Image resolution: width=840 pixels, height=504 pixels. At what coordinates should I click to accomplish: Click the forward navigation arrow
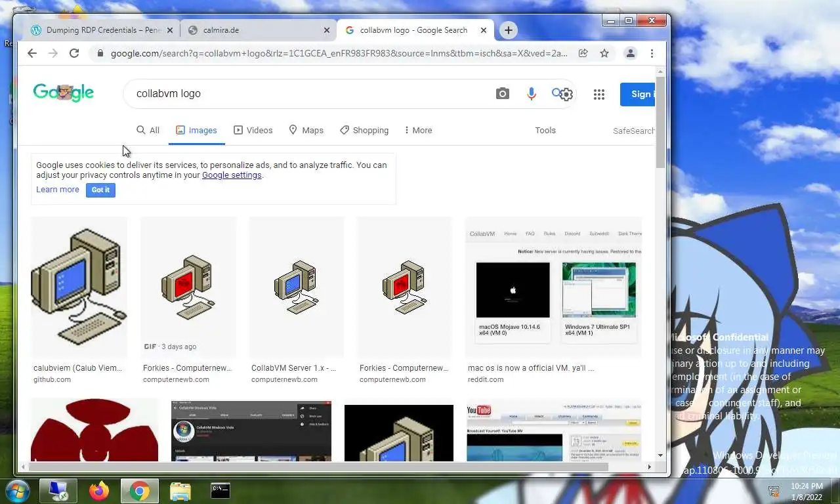tap(53, 53)
